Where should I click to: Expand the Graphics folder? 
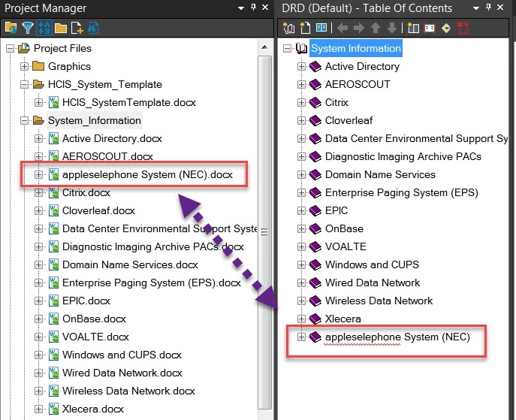click(x=24, y=66)
